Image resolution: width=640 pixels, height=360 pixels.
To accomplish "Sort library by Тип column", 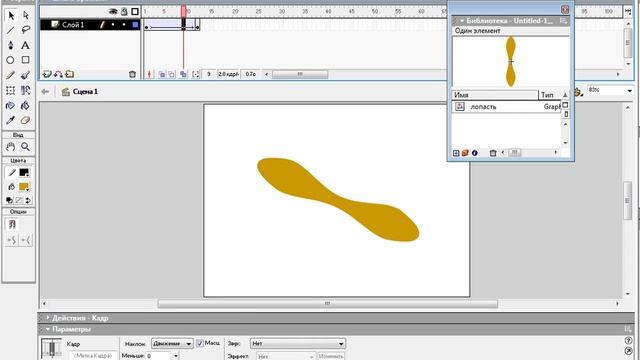I will point(549,95).
